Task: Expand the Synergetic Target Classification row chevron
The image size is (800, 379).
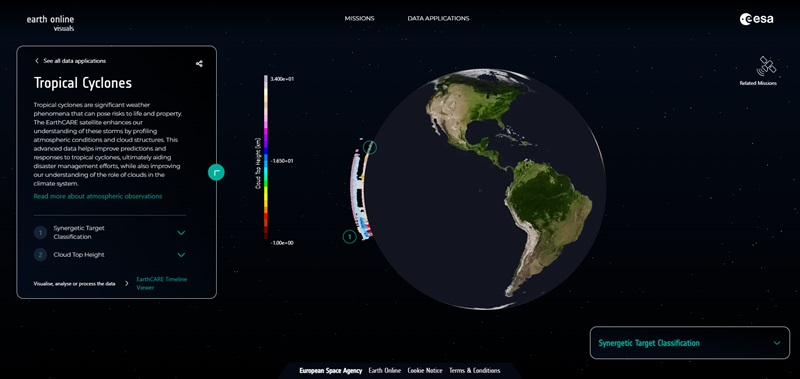Action: [181, 233]
